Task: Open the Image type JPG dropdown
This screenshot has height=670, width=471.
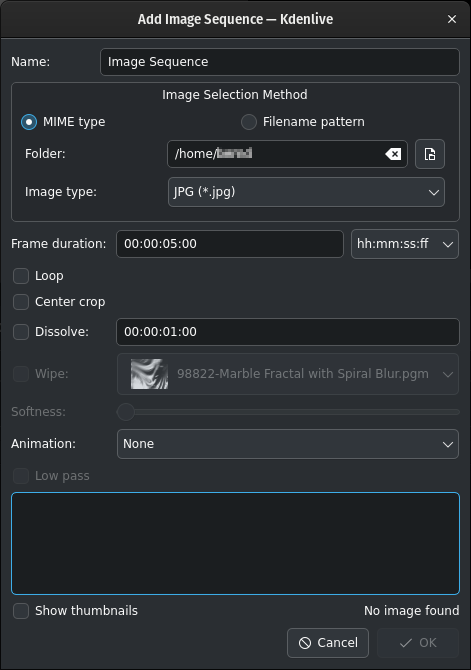Action: 306,192
